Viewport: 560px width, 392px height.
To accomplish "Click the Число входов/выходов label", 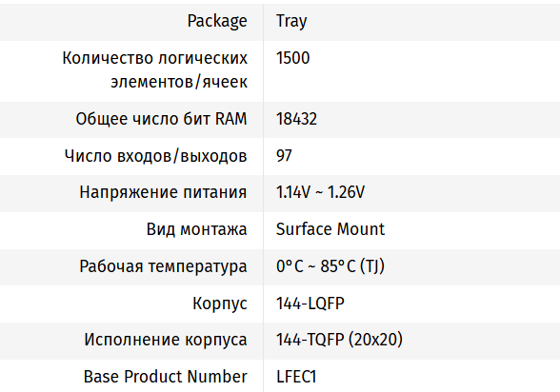I will click(156, 156).
